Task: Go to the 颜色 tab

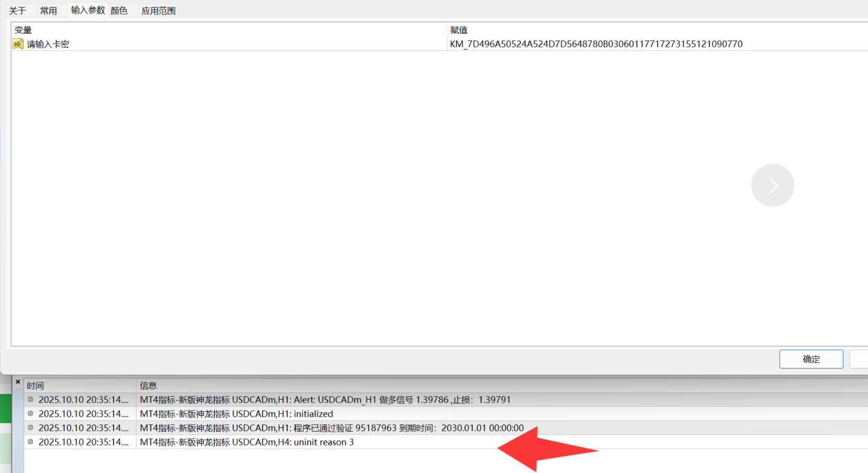Action: [119, 11]
